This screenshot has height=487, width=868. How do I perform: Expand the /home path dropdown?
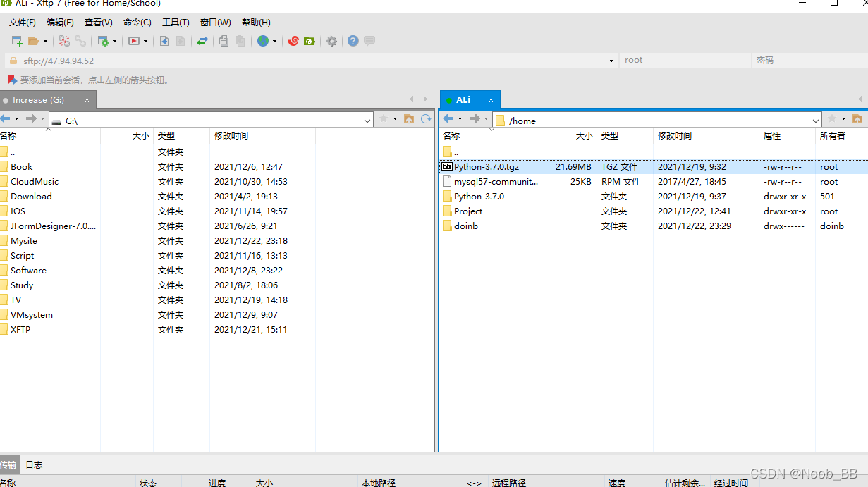tap(816, 121)
